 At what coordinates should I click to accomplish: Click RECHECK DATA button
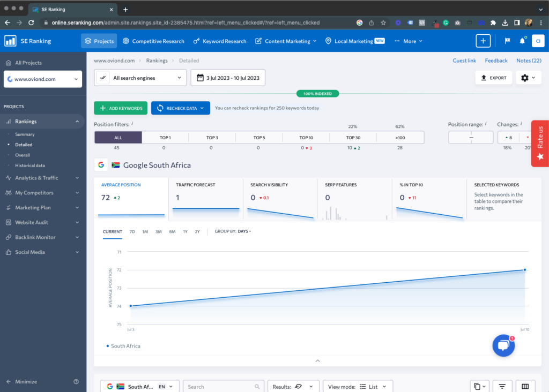pyautogui.click(x=180, y=108)
